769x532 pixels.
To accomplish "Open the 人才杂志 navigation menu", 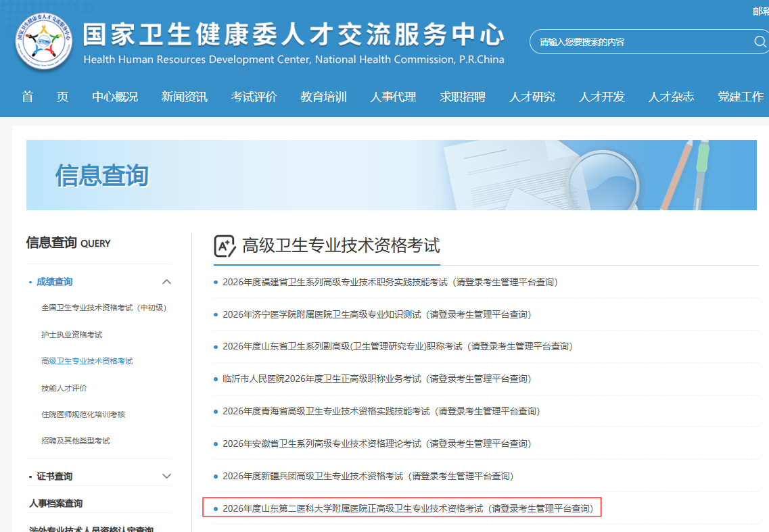I will [x=672, y=97].
